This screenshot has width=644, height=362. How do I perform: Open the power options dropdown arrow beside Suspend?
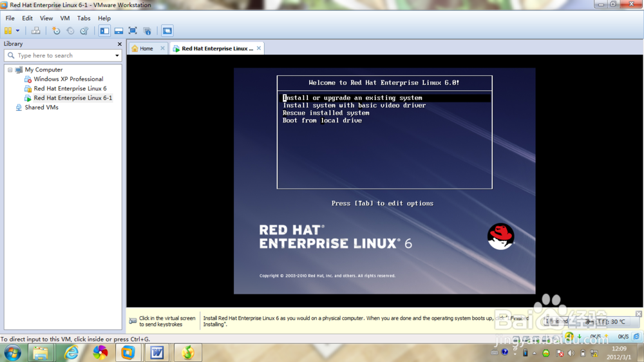[17, 31]
